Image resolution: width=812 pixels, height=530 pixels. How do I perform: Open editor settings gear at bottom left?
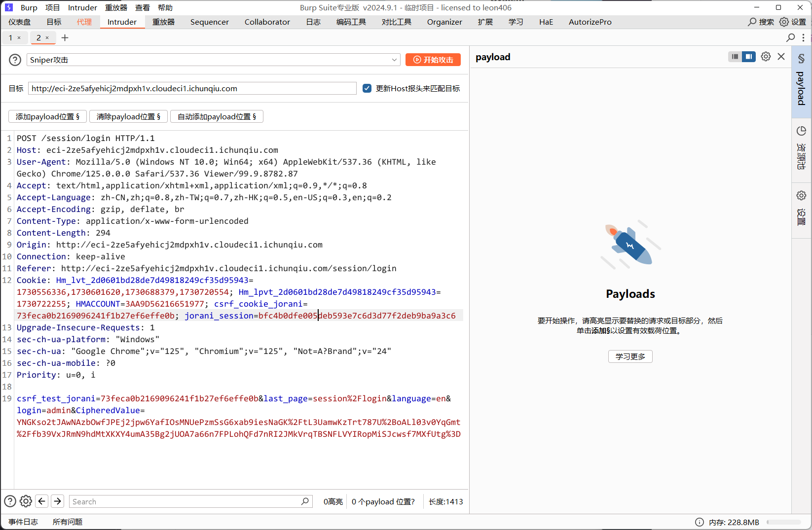pyautogui.click(x=26, y=501)
